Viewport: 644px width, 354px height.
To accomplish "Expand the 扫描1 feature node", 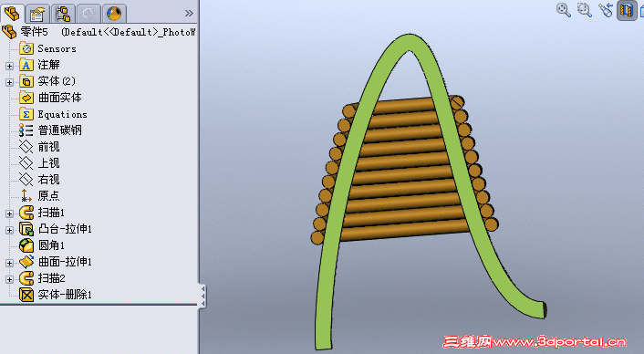I will point(9,213).
